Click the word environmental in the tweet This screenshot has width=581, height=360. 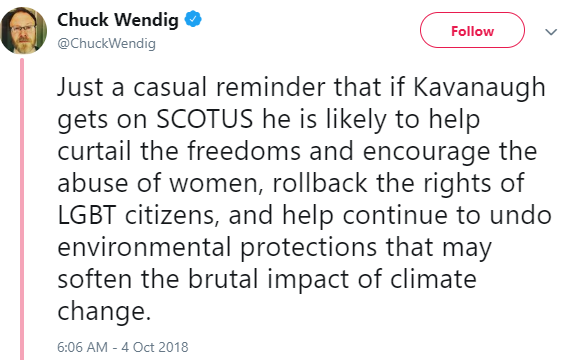[x=145, y=247]
